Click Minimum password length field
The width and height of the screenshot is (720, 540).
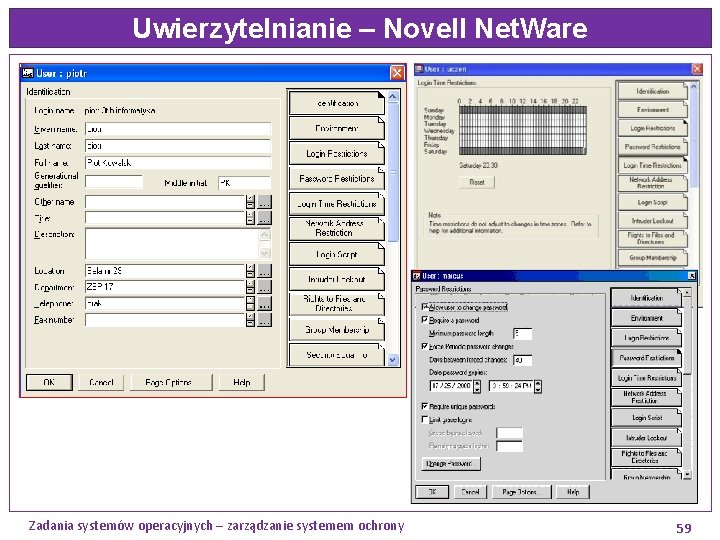coord(523,333)
